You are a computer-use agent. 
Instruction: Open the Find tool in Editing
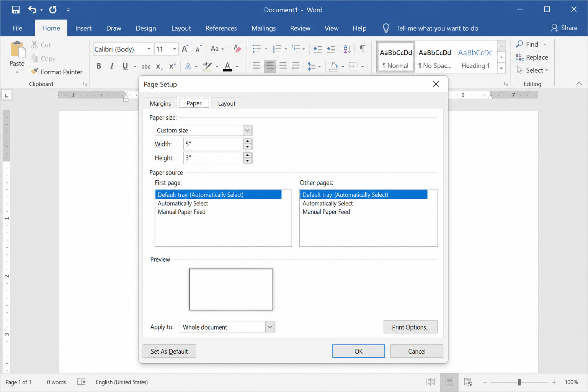pos(527,44)
